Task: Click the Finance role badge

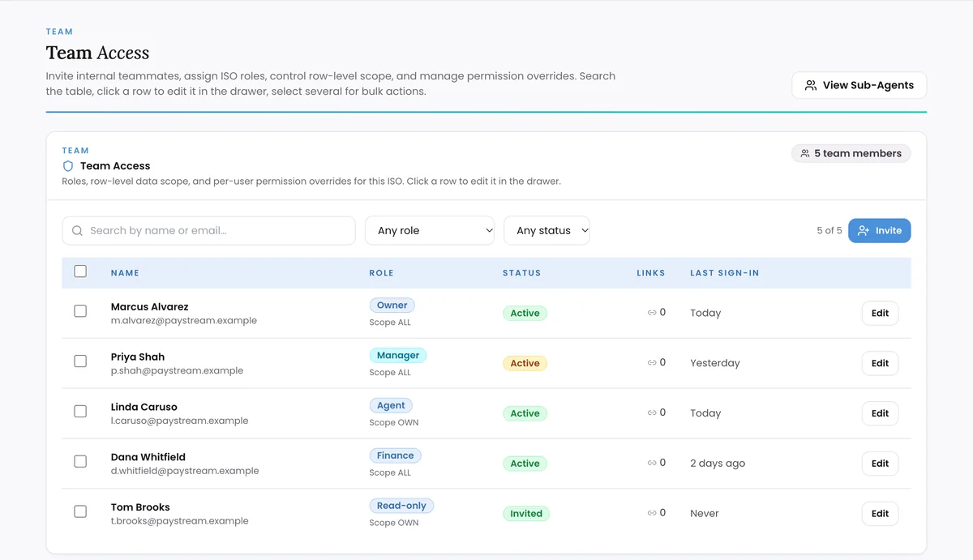Action: click(x=396, y=456)
